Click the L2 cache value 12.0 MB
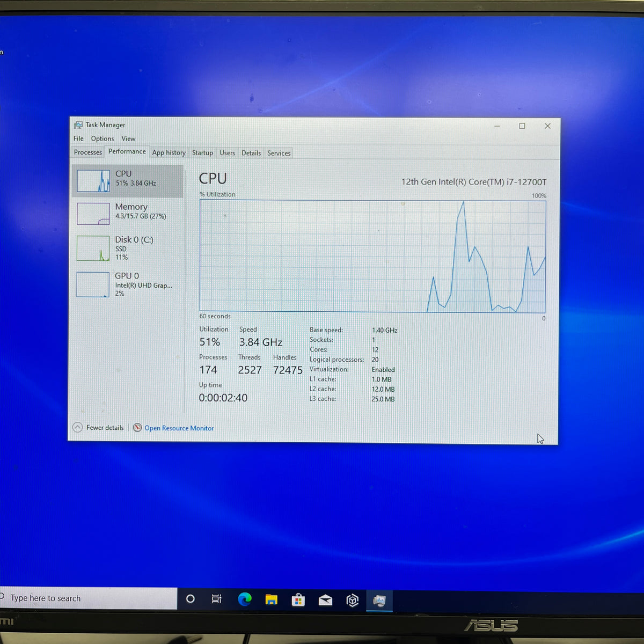 383,390
